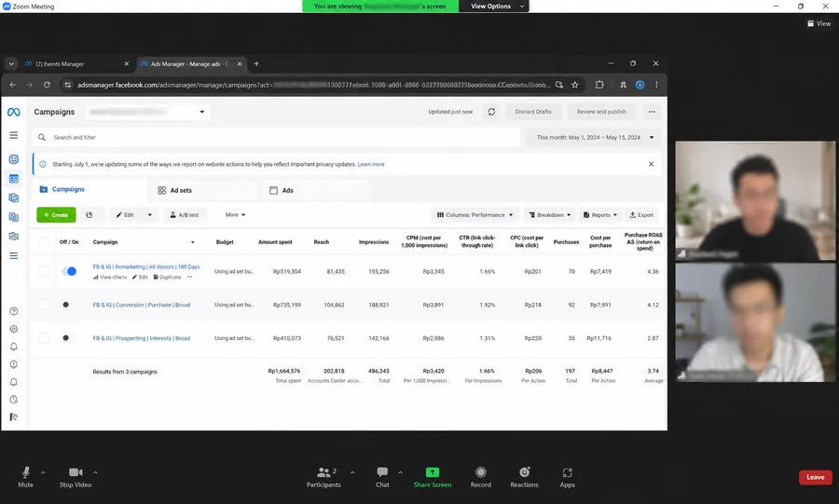Open Zoom Apps
839x504 pixels.
click(x=567, y=477)
